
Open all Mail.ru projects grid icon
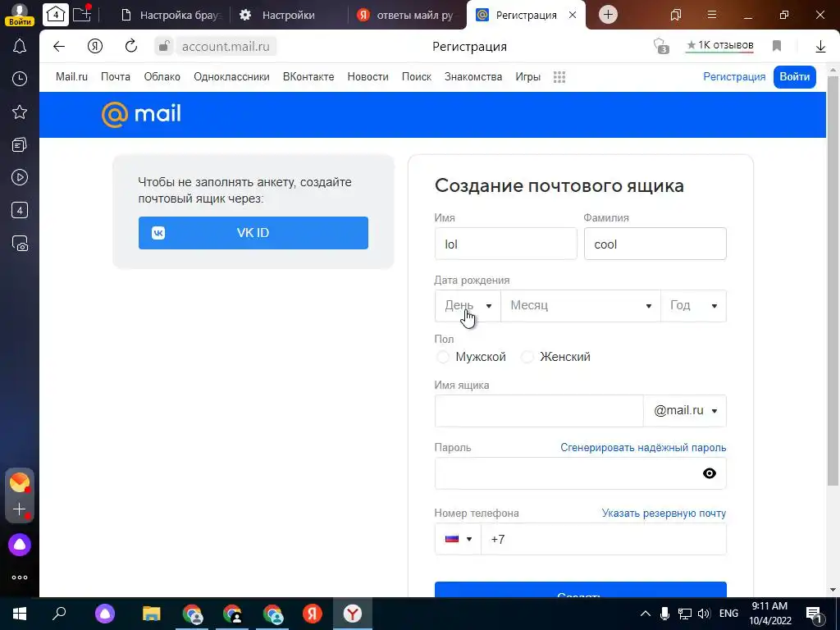click(x=559, y=77)
